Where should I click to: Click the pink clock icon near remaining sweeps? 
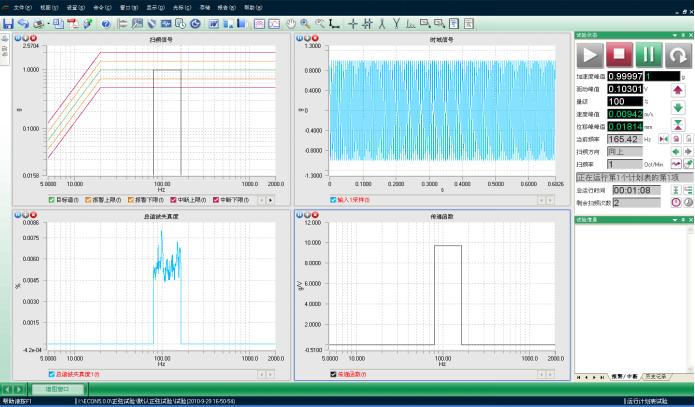coord(675,203)
